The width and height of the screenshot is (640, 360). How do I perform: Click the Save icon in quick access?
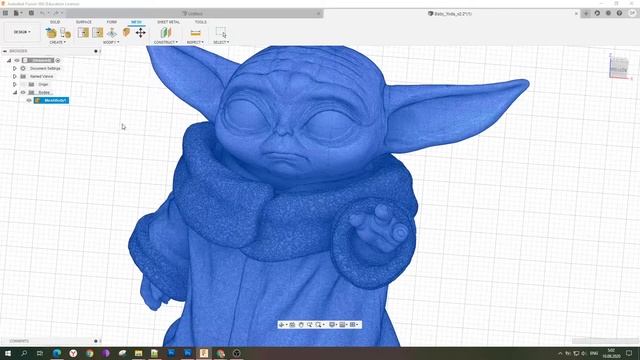[31, 13]
